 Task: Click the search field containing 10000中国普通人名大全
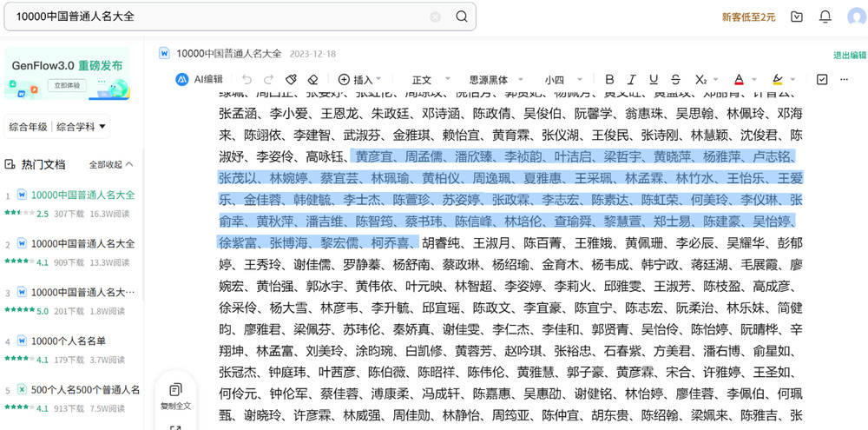tap(240, 17)
